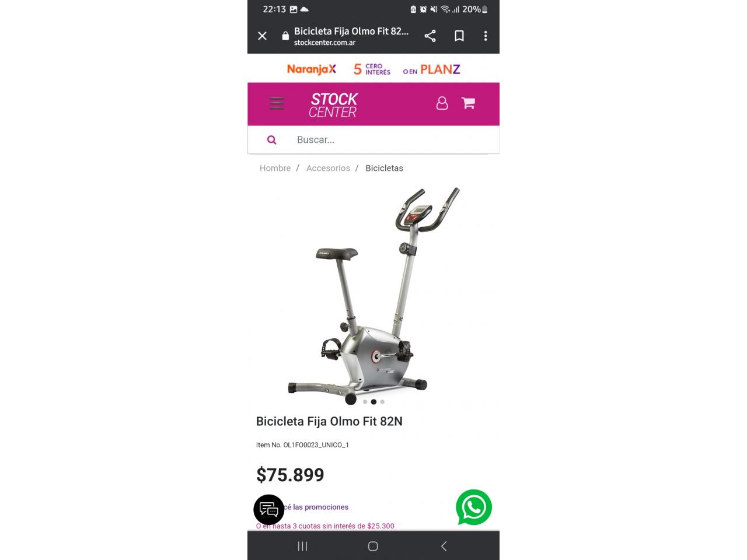Viewport: 747px width, 560px height.
Task: Open Accesorios breadcrumb link
Action: pyautogui.click(x=328, y=168)
